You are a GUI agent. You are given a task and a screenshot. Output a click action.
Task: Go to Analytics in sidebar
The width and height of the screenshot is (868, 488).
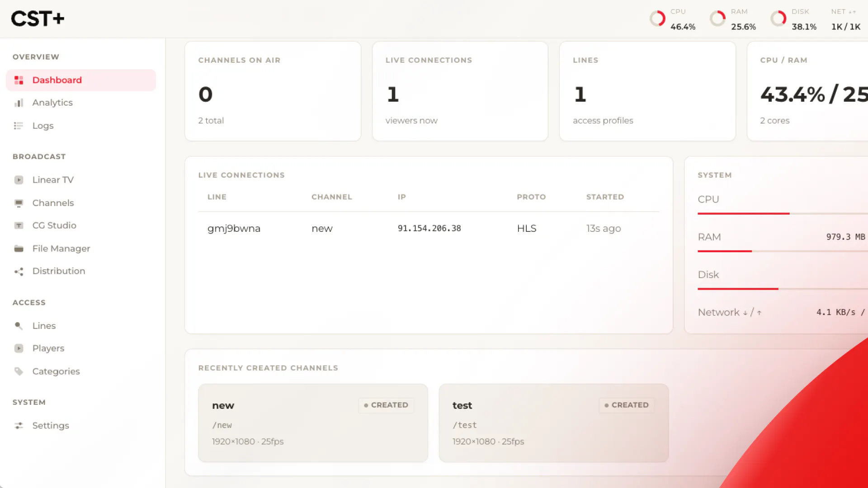tap(81, 103)
